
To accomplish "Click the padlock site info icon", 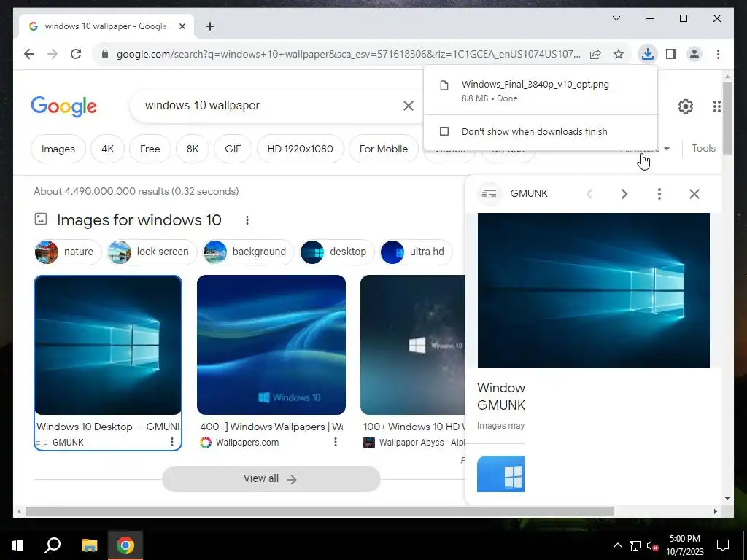I will (105, 54).
